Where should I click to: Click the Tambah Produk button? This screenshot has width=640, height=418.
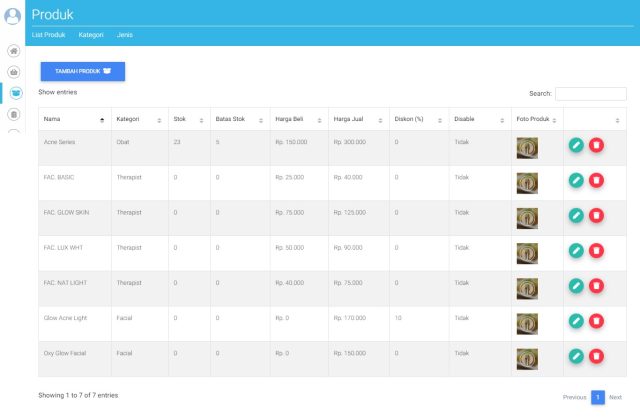point(82,71)
